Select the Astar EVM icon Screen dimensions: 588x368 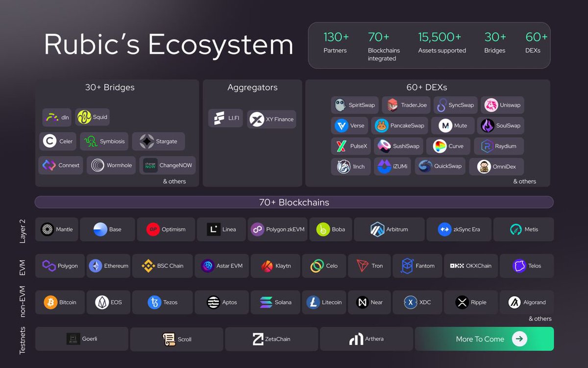(208, 266)
